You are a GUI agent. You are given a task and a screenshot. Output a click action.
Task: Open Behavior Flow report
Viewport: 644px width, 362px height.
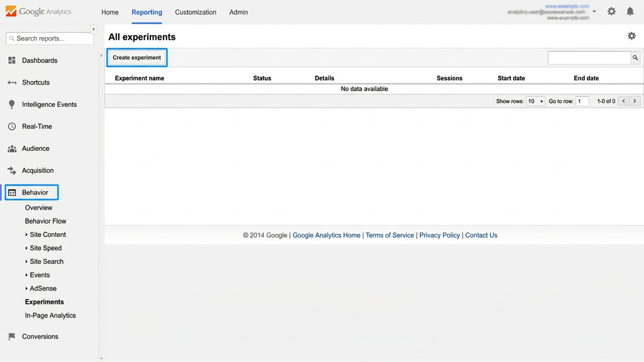(45, 221)
